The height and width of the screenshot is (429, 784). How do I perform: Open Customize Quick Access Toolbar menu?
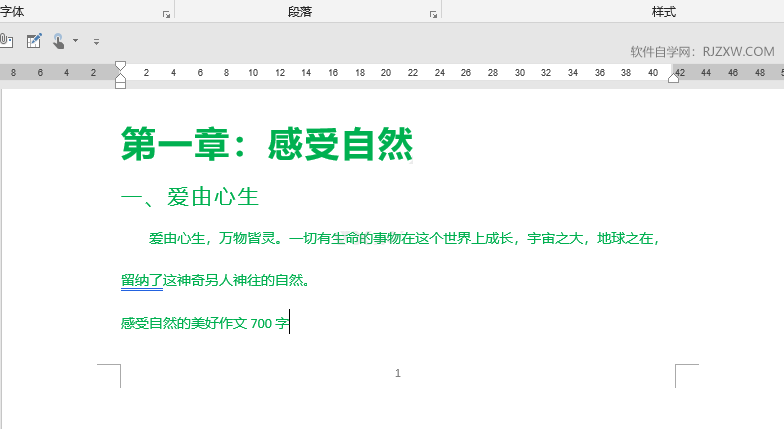click(96, 42)
